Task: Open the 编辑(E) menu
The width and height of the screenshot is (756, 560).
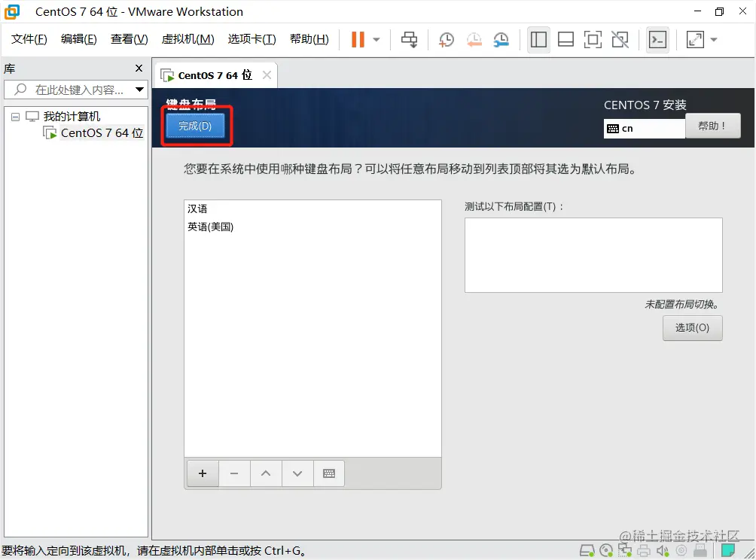Action: point(78,39)
